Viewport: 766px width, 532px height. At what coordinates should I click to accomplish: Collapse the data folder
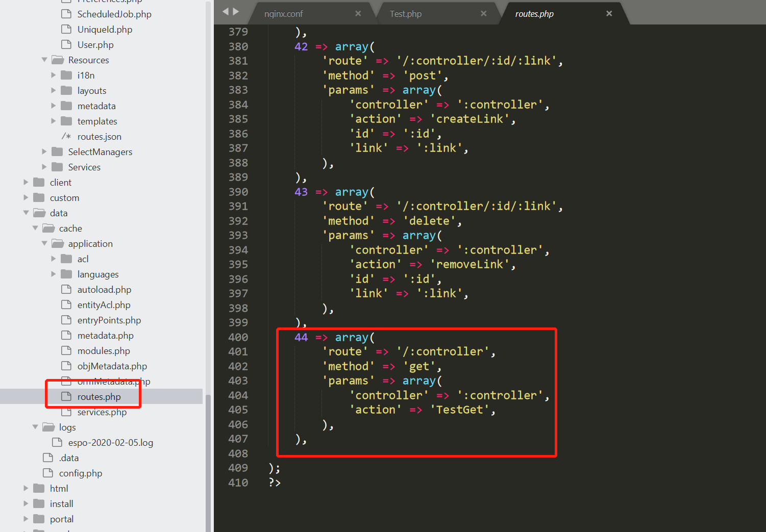coord(26,213)
